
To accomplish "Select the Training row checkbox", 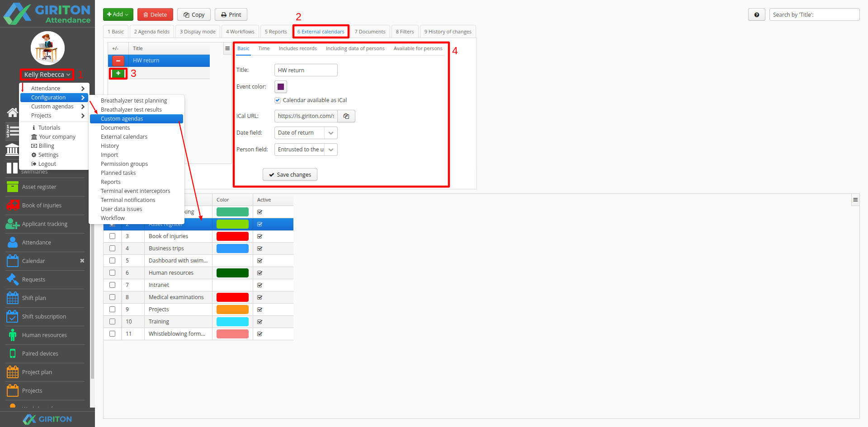I will click(112, 322).
